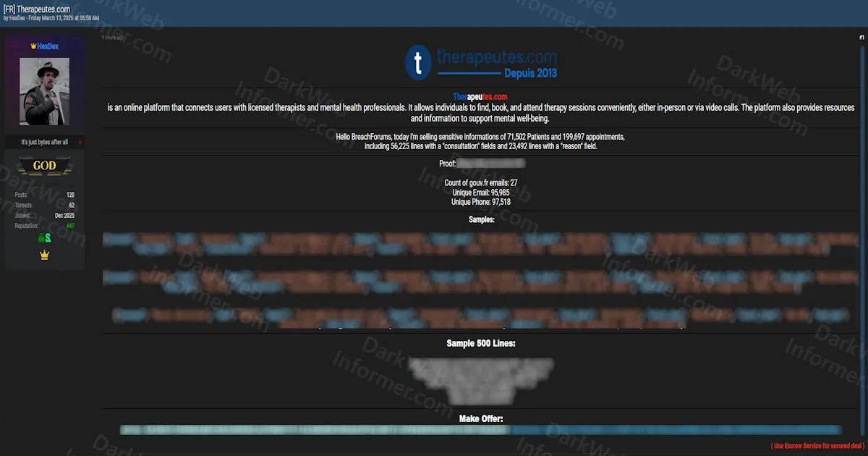This screenshot has height=456, width=868.
Task: Click the Sample 500 Lines preview image
Action: (x=481, y=376)
